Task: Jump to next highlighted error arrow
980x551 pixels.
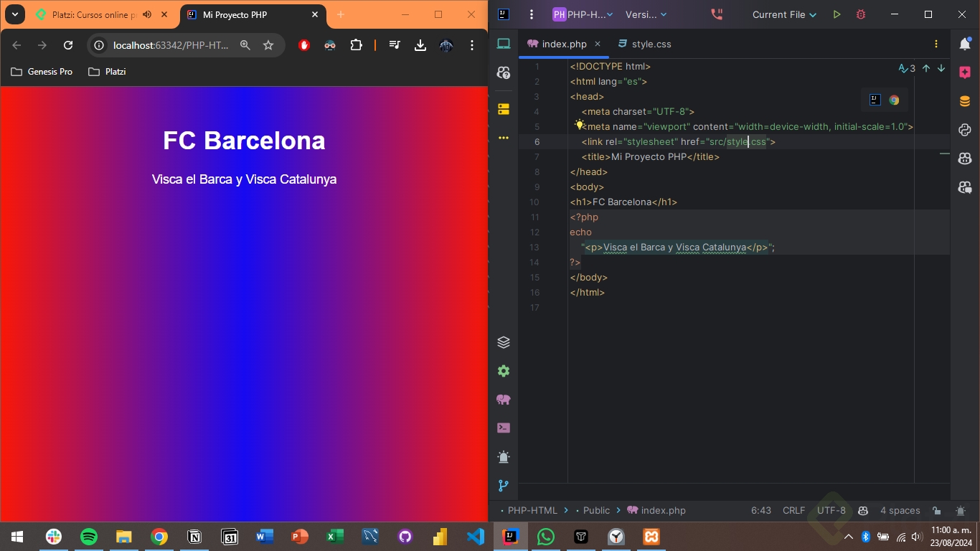Action: pos(941,69)
